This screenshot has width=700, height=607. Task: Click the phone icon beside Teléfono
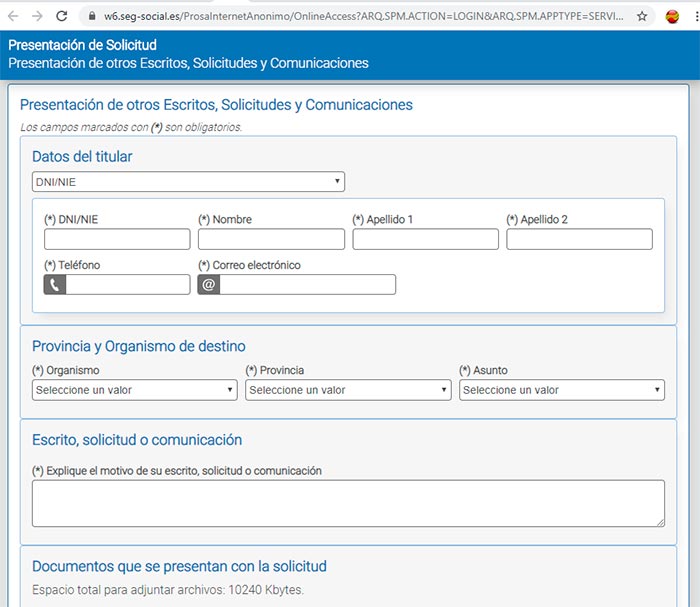(55, 285)
